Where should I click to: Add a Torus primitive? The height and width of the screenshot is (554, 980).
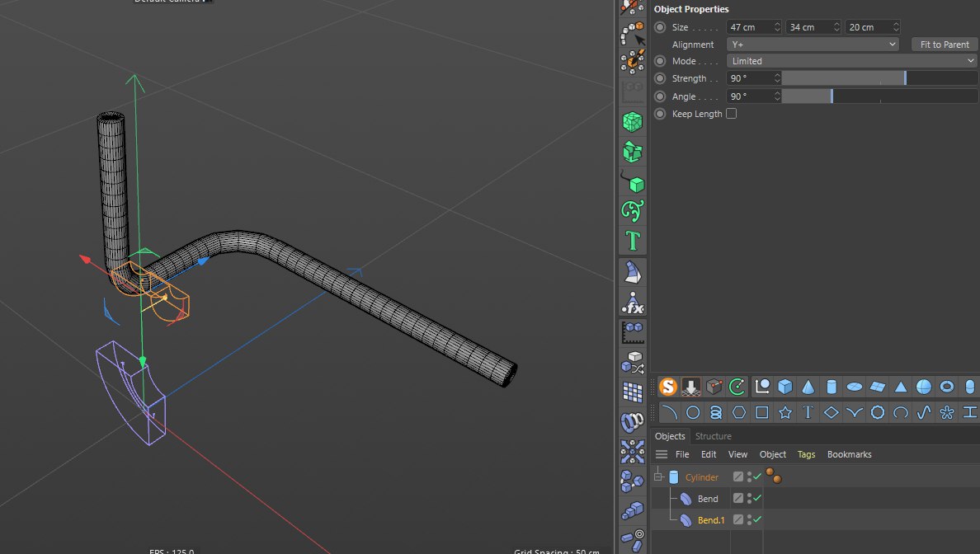coord(947,387)
